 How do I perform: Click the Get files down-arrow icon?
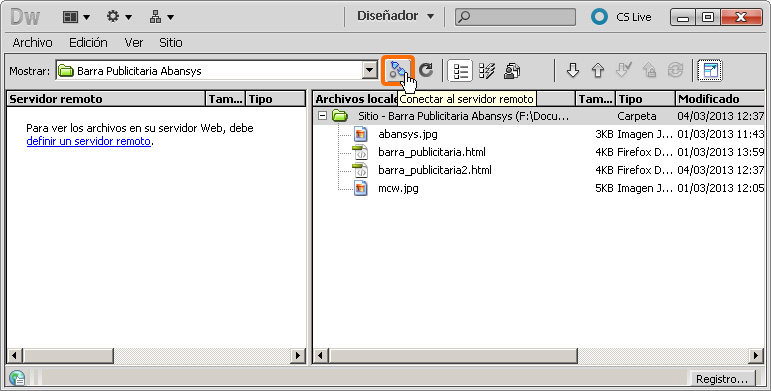click(x=572, y=71)
